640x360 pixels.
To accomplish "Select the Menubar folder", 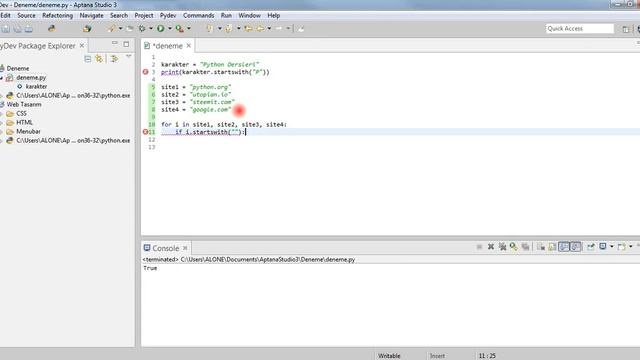I will pyautogui.click(x=28, y=131).
